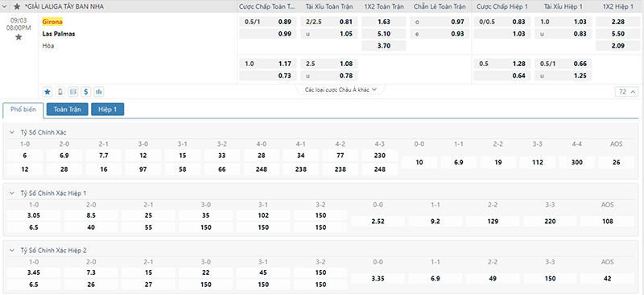The height and width of the screenshot is (295, 644).
Task: Collapse Tỷ Số Chính Xác Hiệp 1 section
Action: click(11, 193)
